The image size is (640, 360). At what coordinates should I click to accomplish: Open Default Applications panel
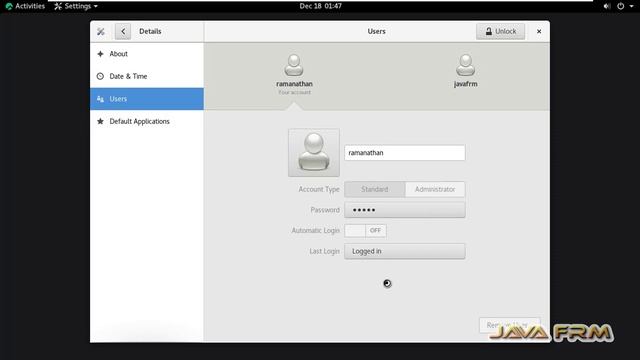147,121
